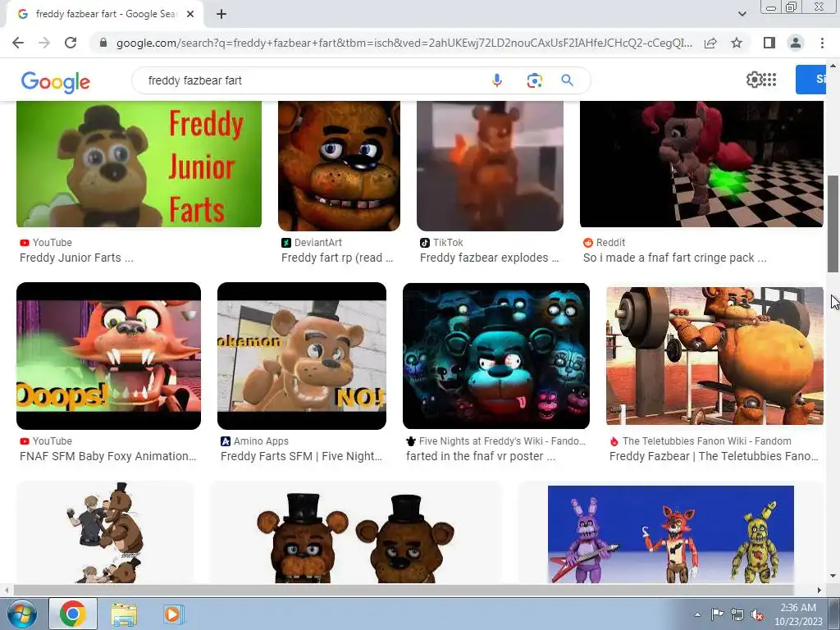The image size is (840, 630).
Task: Open the Amino Apps Freddy NO! thumbnail
Action: (302, 356)
